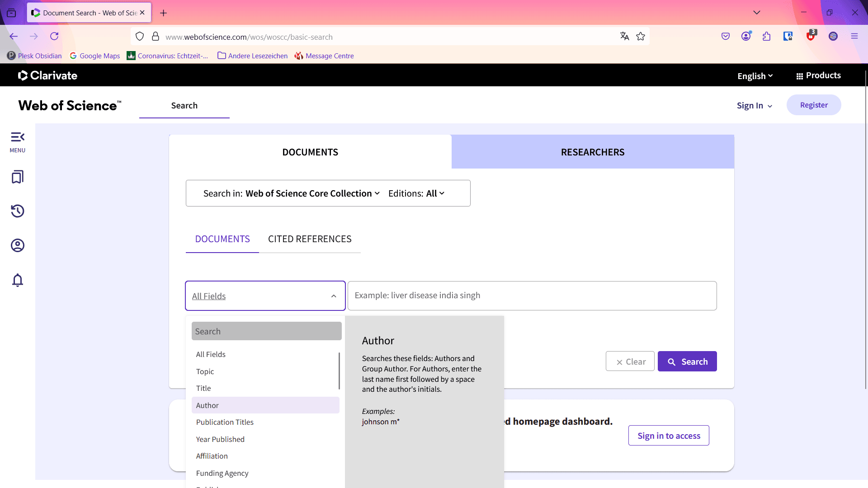This screenshot has height=488, width=868.
Task: Open Message Centre bookmark
Action: [324, 56]
